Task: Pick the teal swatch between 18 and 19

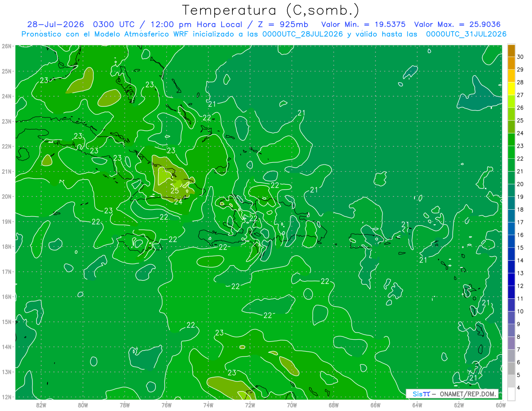Action: click(511, 204)
